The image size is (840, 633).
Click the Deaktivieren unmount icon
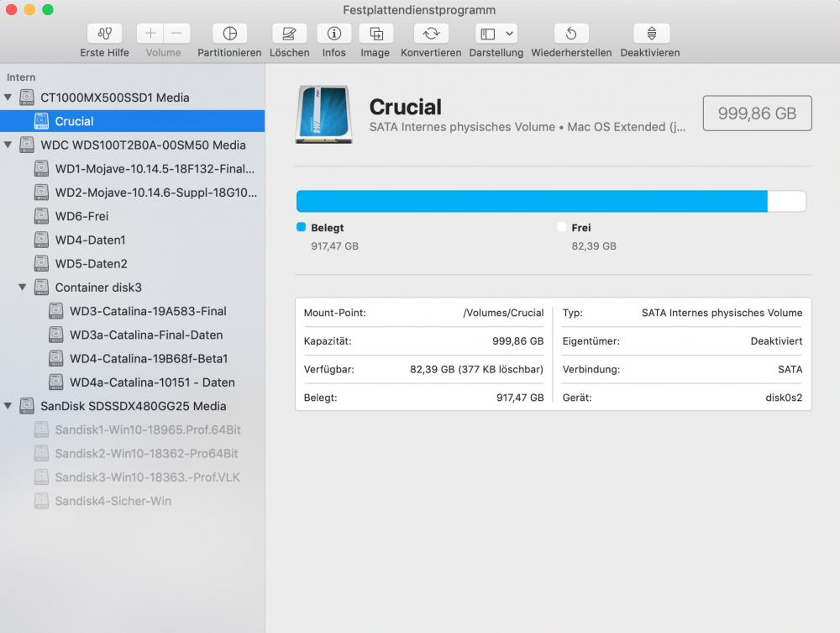click(652, 34)
